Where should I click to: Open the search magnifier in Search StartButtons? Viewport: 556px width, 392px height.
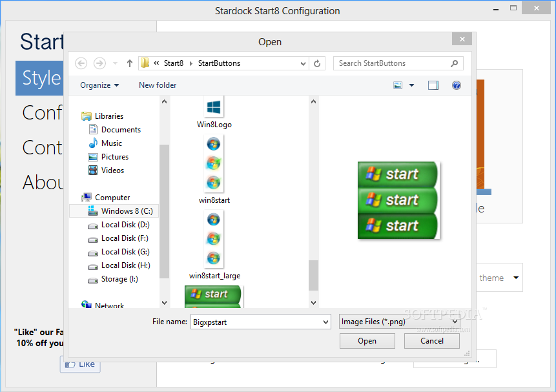point(454,63)
